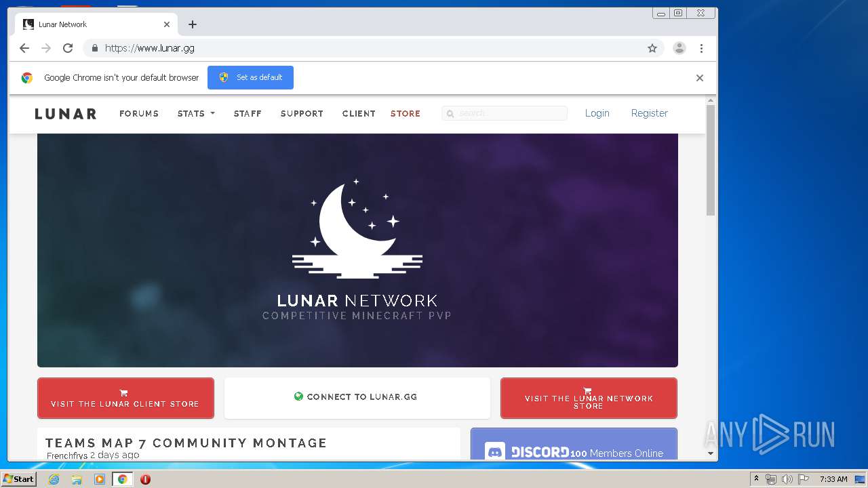Open media player from taskbar

point(100,479)
